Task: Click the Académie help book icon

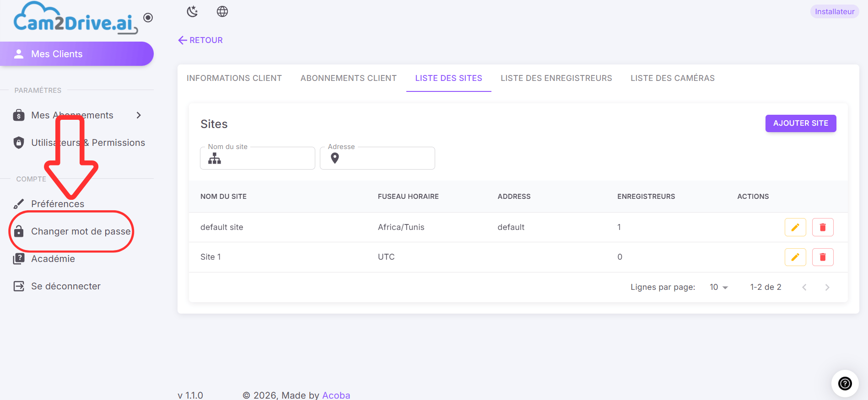Action: tap(19, 259)
